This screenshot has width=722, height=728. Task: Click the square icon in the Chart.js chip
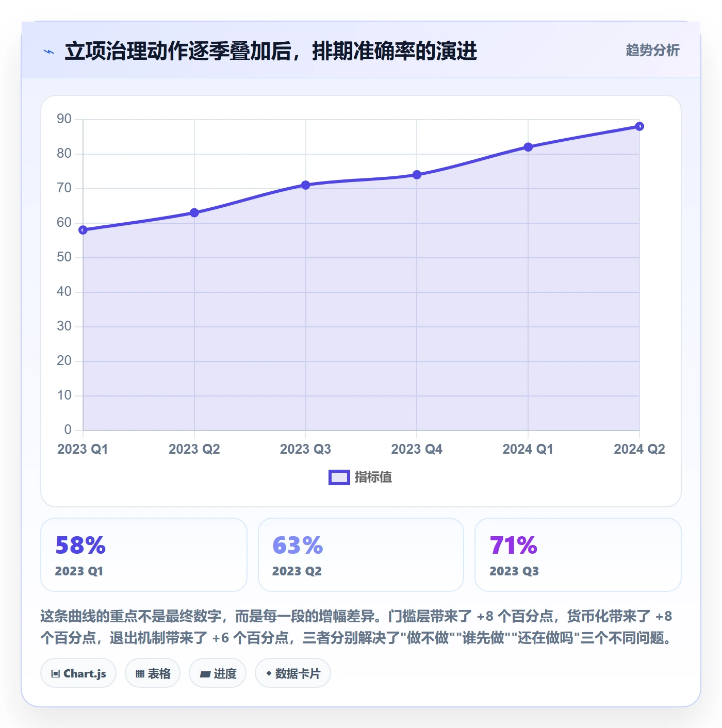tap(56, 674)
